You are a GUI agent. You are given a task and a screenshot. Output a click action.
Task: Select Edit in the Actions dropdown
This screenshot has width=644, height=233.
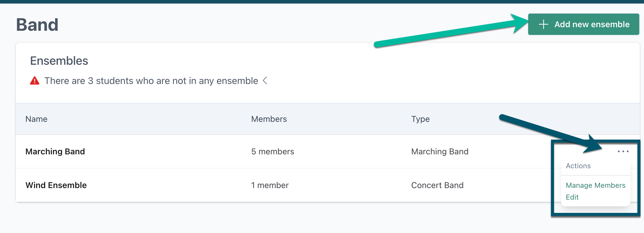(x=572, y=197)
